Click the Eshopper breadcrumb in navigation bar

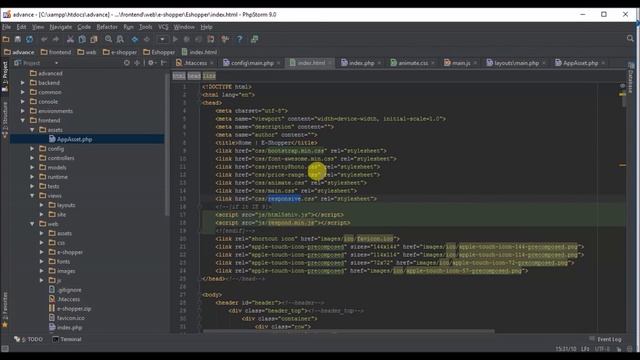[x=159, y=52]
